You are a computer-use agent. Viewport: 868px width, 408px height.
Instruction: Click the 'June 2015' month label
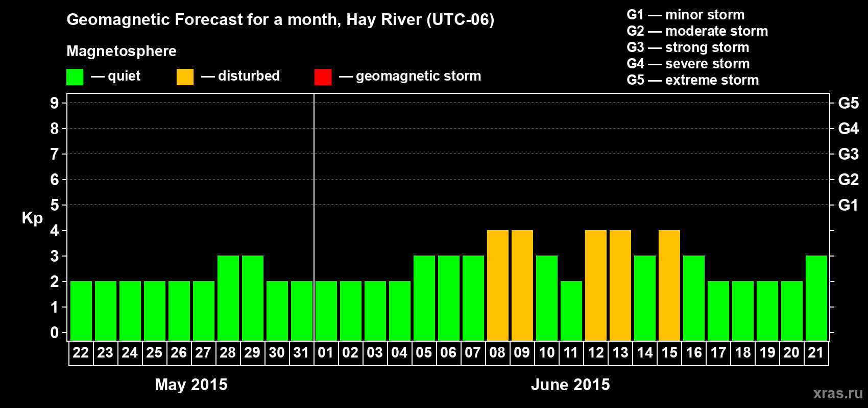(x=570, y=385)
